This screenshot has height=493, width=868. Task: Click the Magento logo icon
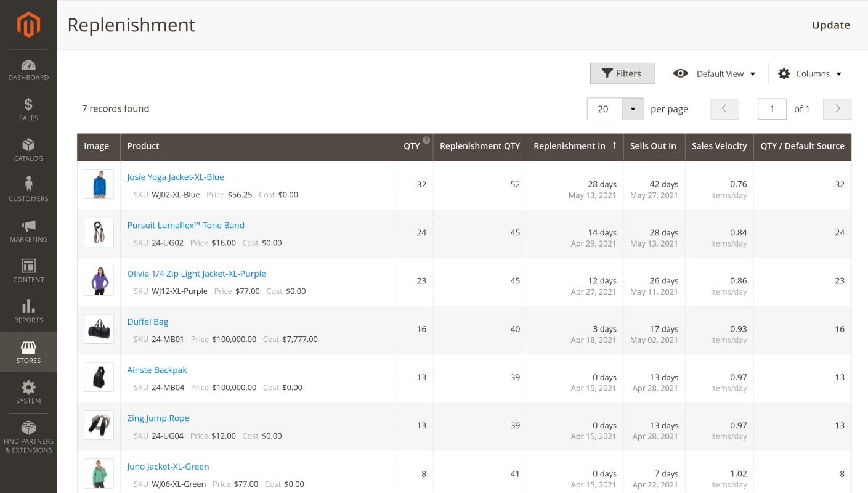click(28, 25)
